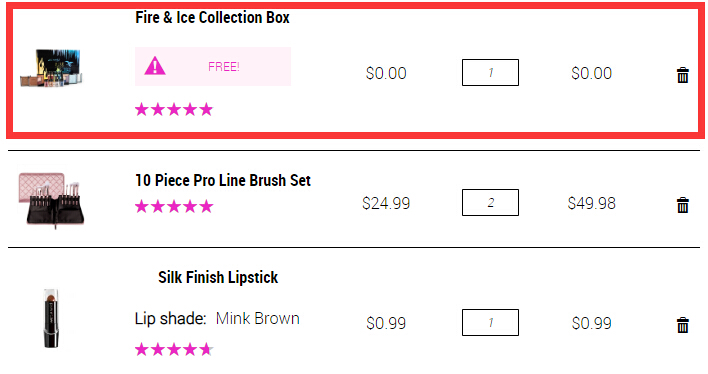Image resolution: width=708 pixels, height=374 pixels.
Task: Click star rating under Silk Finish Lipstick
Action: [174, 349]
